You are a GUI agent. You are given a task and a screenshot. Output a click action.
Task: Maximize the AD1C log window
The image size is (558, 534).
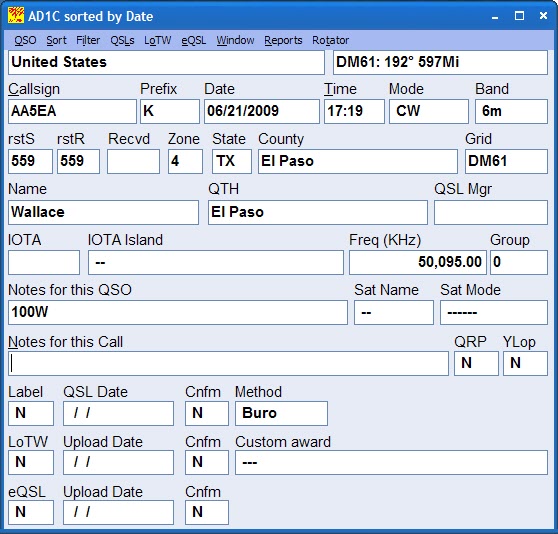pyautogui.click(x=519, y=16)
